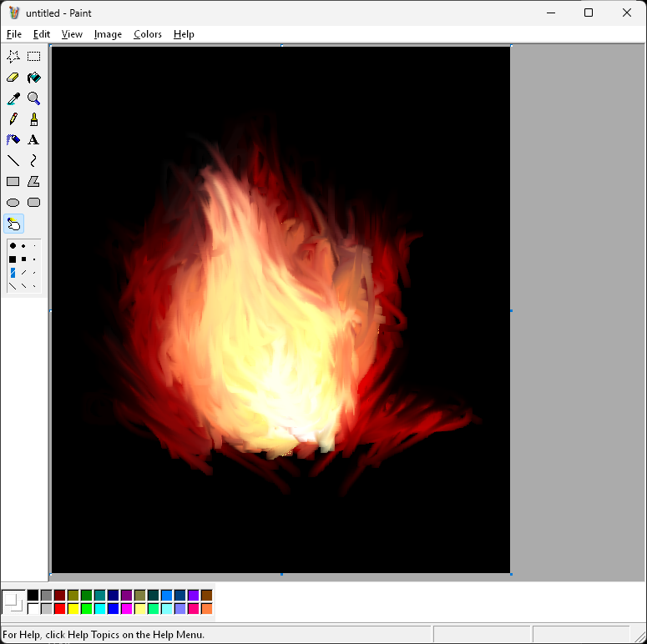
Task: Minimize the Paint window
Action: 551,13
